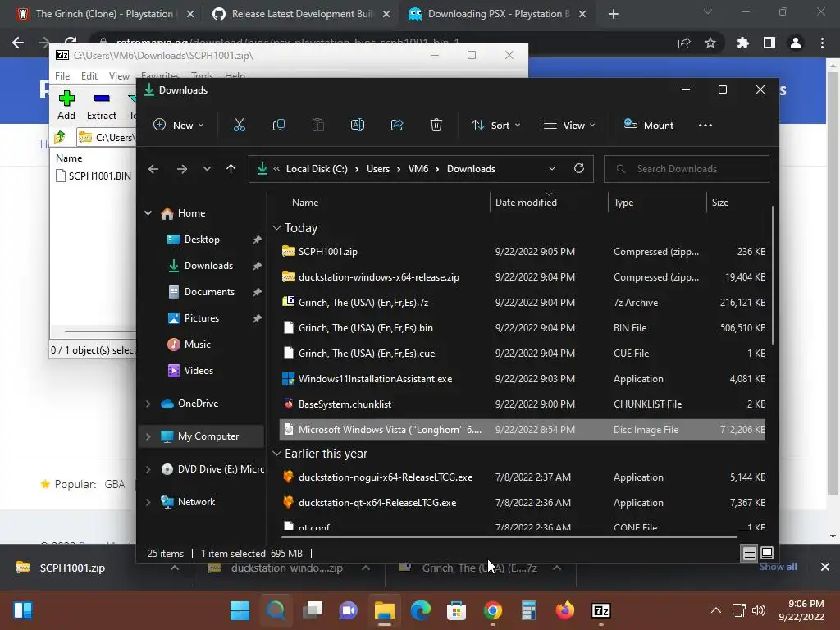Image resolution: width=840 pixels, height=630 pixels.
Task: Open 7-Zip Edit menu
Action: (89, 76)
